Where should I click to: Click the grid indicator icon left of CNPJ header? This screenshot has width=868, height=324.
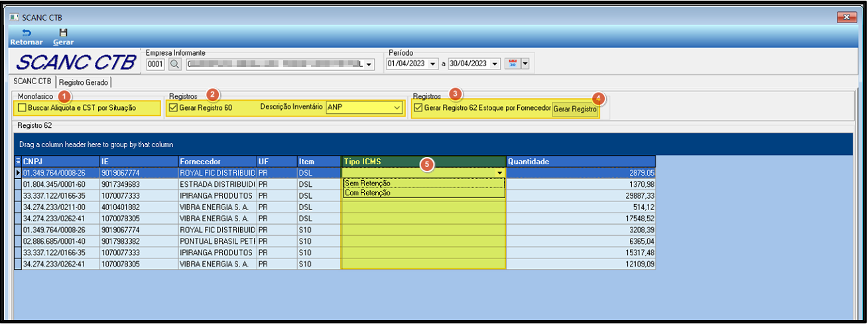point(18,162)
